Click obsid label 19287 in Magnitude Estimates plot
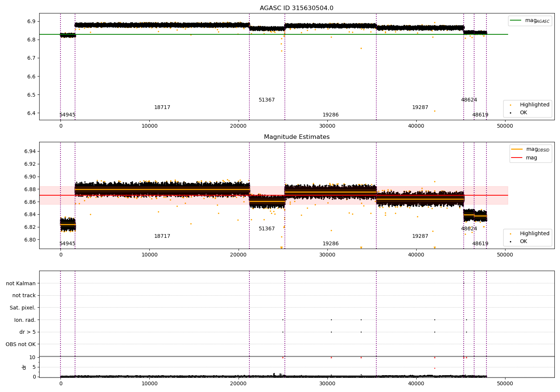 pos(420,236)
